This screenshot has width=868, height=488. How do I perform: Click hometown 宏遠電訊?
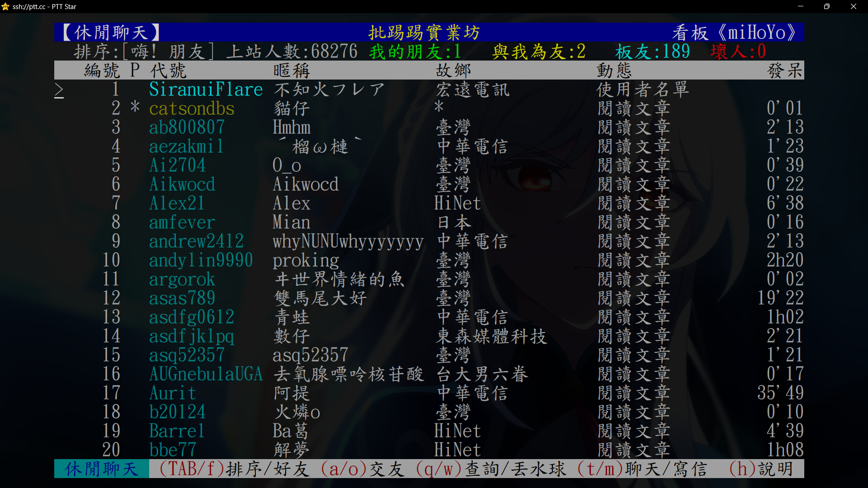472,89
